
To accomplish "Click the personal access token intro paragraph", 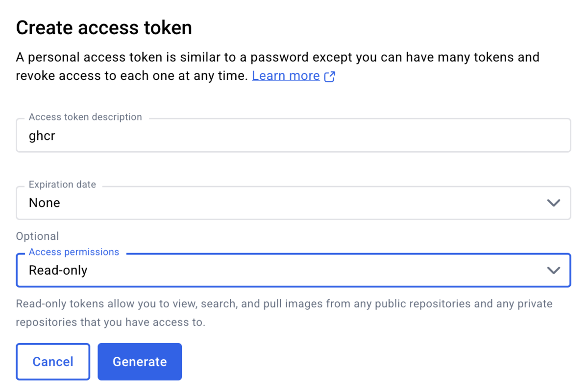I will click(278, 67).
